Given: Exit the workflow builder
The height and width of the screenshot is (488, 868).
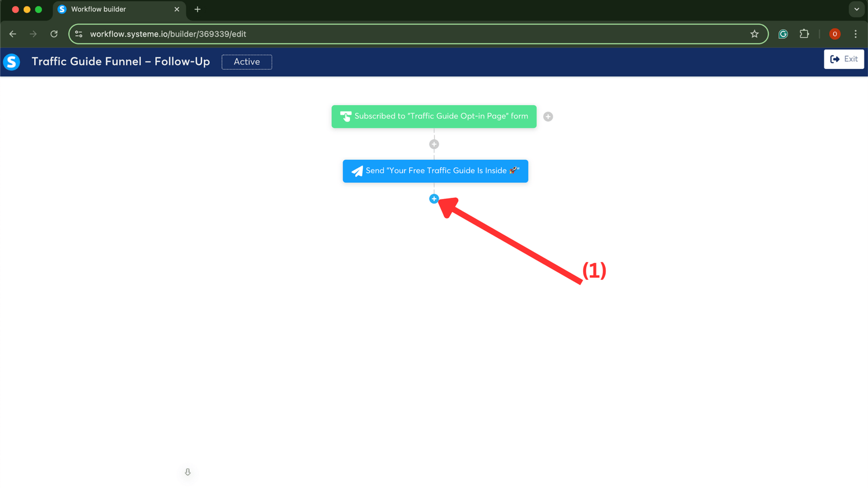Looking at the screenshot, I should [x=844, y=59].
